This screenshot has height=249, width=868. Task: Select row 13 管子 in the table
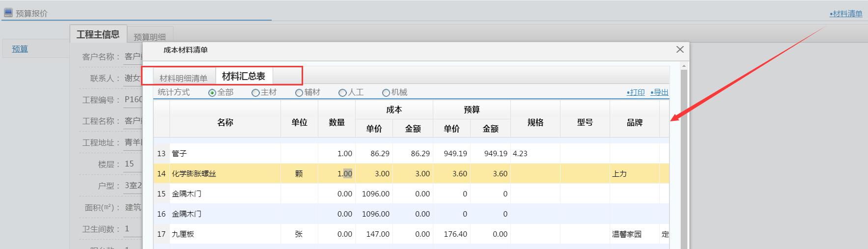(179, 154)
